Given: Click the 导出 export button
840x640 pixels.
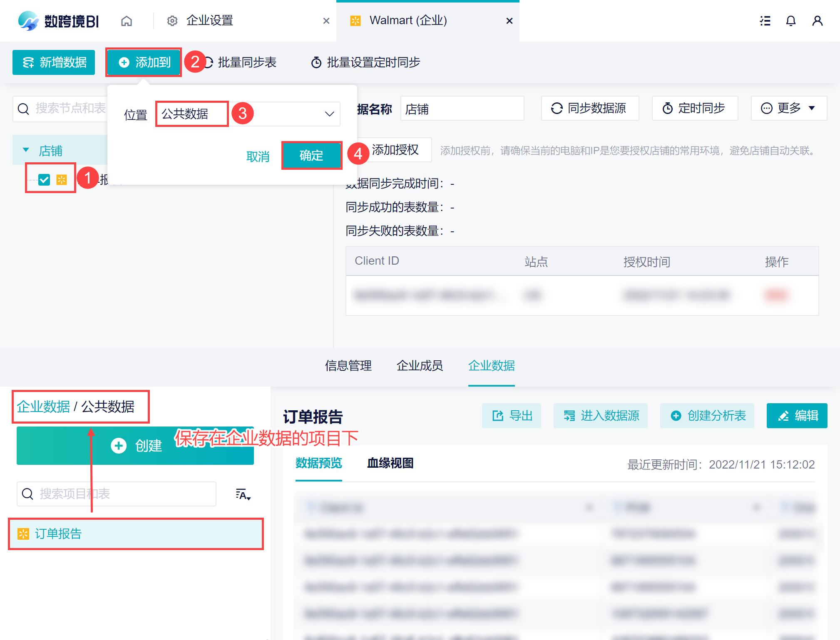Looking at the screenshot, I should tap(512, 415).
